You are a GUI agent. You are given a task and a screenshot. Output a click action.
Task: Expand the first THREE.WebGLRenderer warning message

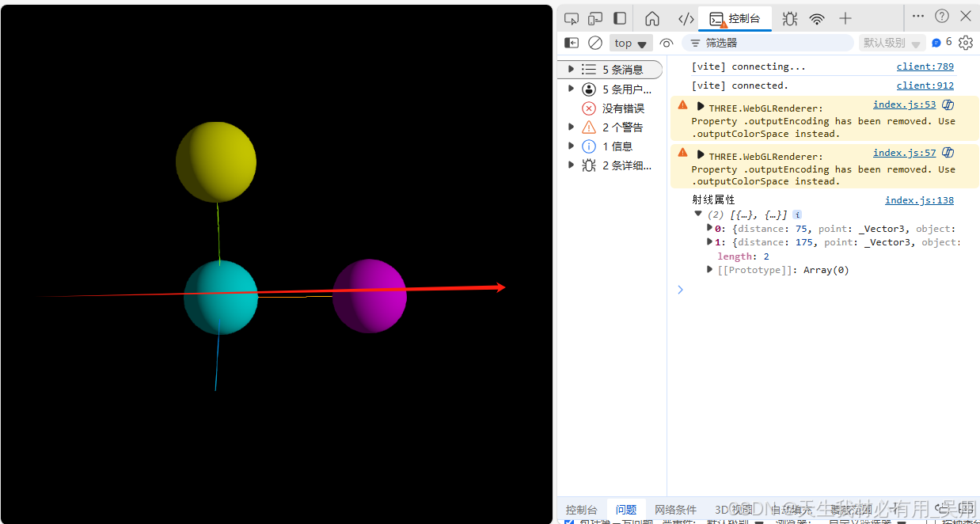(701, 106)
